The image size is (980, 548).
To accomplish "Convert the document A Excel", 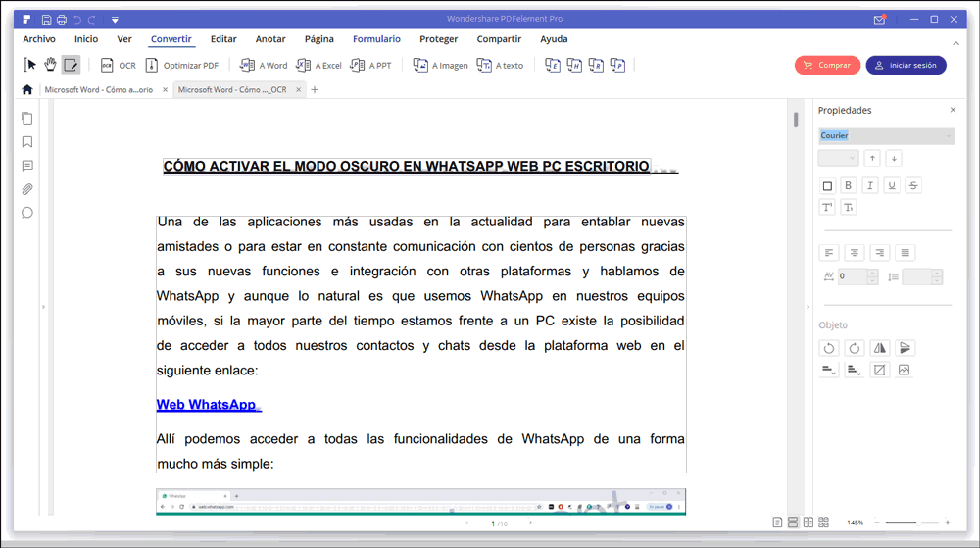I will click(x=318, y=65).
